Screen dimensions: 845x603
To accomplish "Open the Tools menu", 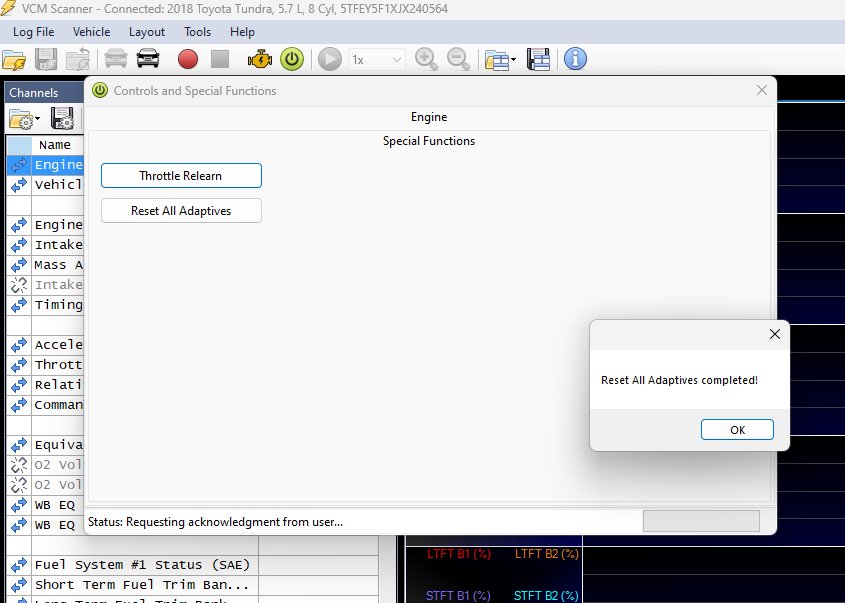I will tap(197, 32).
